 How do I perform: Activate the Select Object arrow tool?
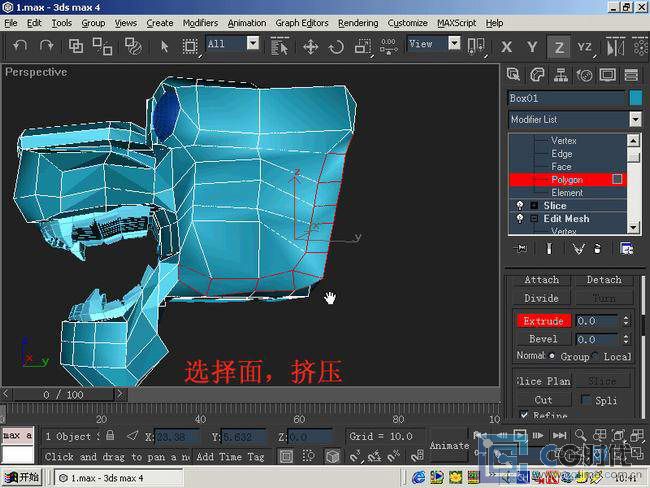(x=165, y=46)
